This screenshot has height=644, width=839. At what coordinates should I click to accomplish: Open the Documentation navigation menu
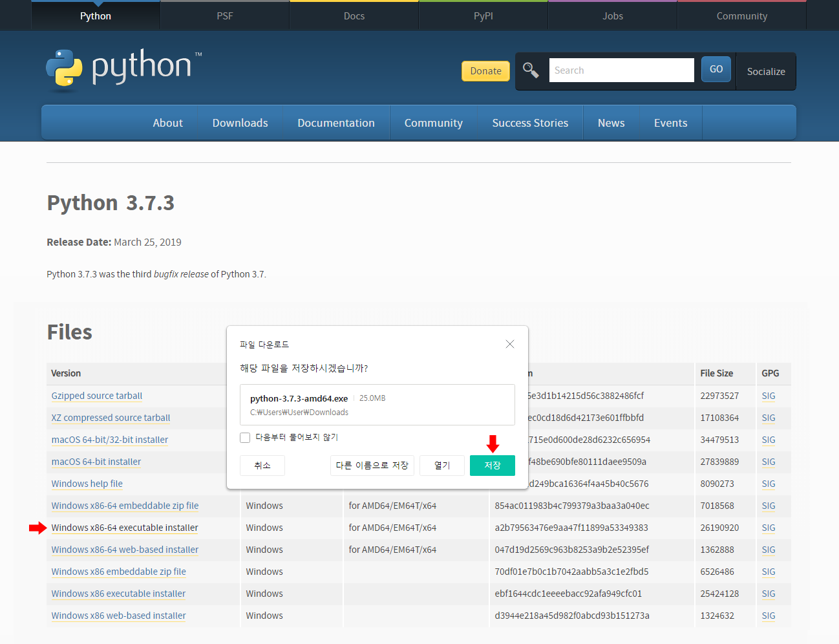coord(336,123)
